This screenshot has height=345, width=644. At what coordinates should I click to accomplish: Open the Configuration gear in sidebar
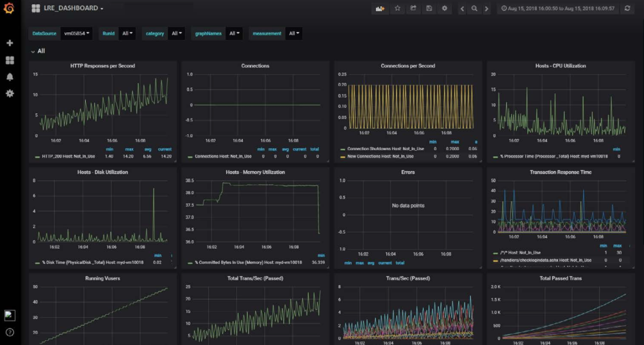(10, 94)
